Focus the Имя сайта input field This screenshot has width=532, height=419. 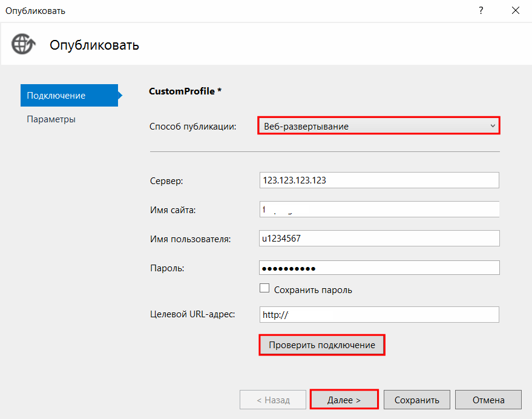click(379, 209)
